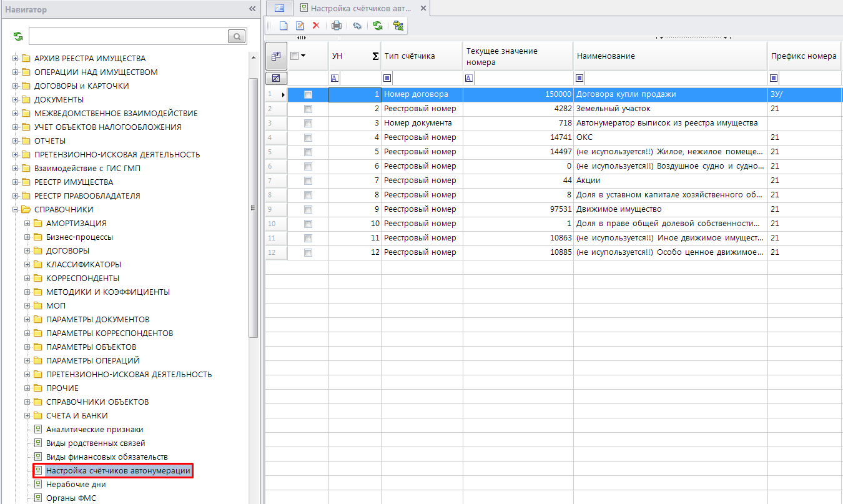Open the Нерабочие дни reference
843x504 pixels.
[x=76, y=485]
